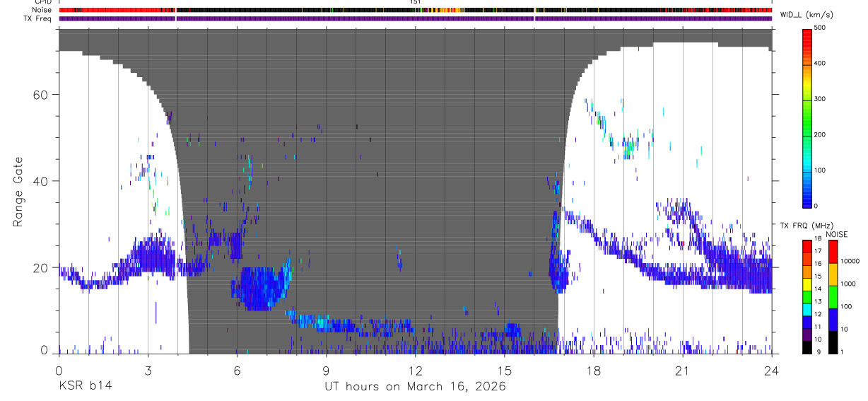
Task: Click the '17' tick on the TX FRQ legend
Action: [819, 251]
